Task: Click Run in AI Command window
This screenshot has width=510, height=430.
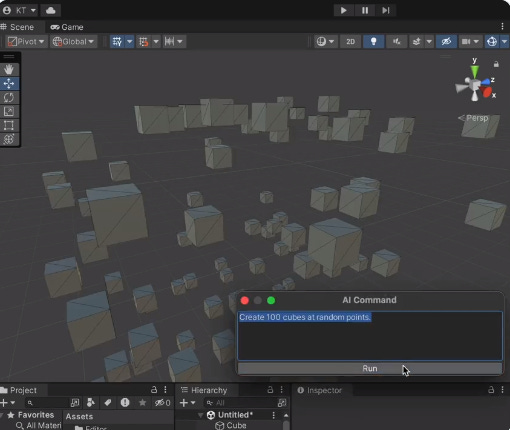Action: pos(370,368)
